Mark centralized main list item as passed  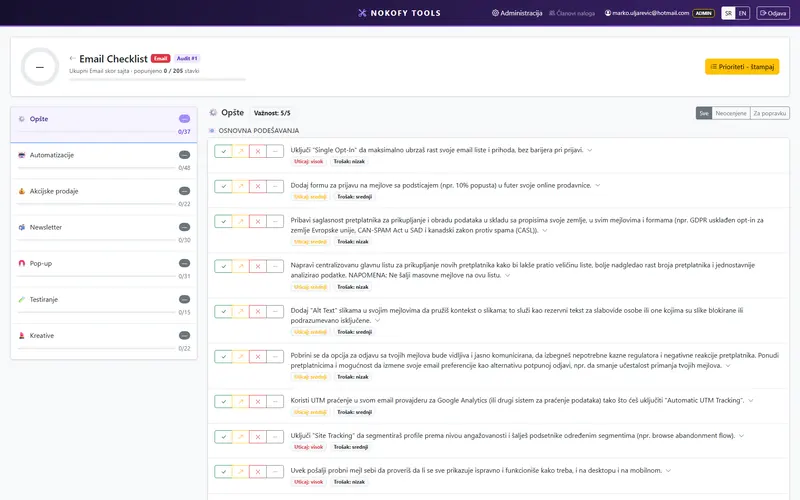(x=223, y=266)
